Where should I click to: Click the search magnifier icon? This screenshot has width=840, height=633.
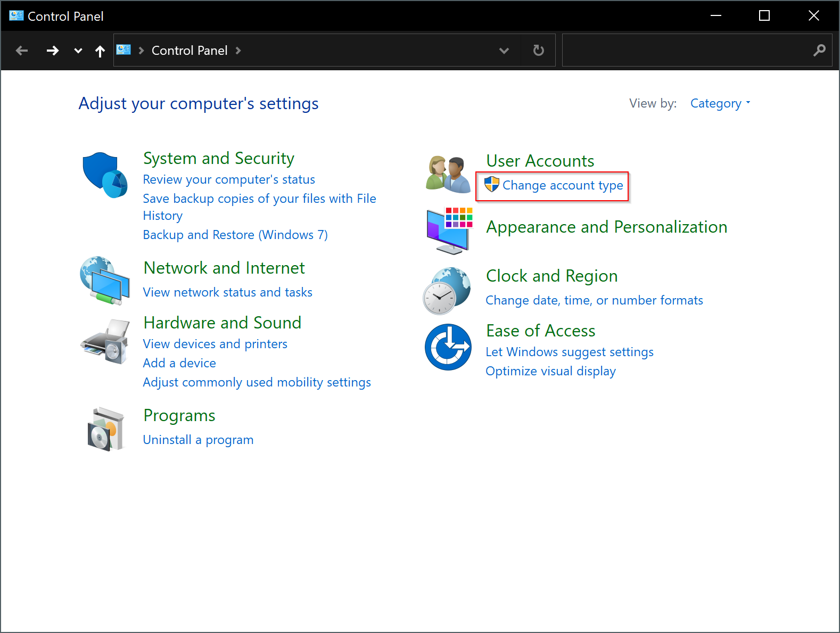point(819,50)
